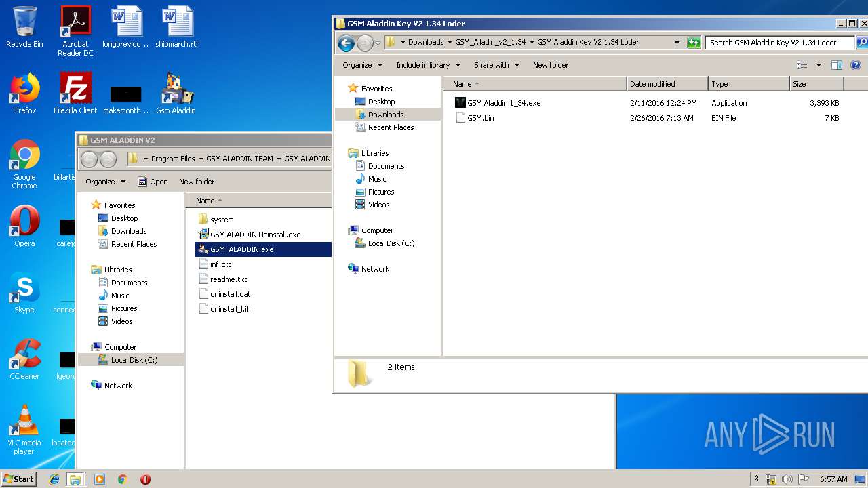Viewport: 868px width, 488px height.
Task: Launch Acrobat Reader DC from desktop
Action: coord(75,31)
